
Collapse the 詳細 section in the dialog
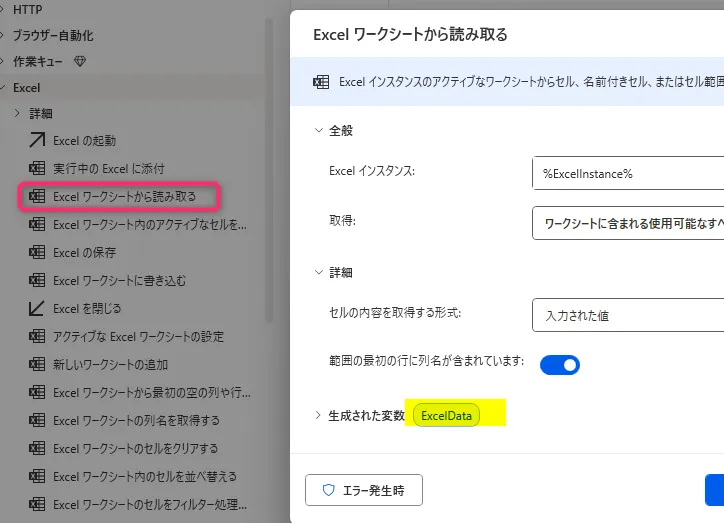pos(319,272)
